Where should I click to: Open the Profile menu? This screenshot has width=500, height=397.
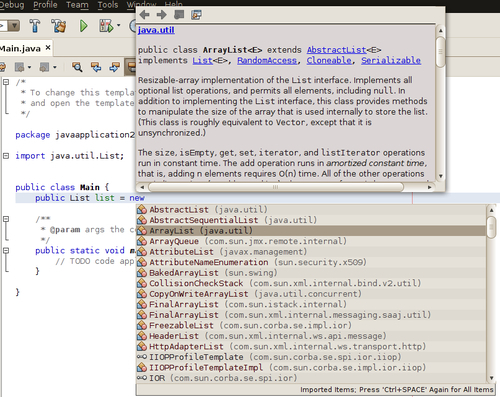45,5
